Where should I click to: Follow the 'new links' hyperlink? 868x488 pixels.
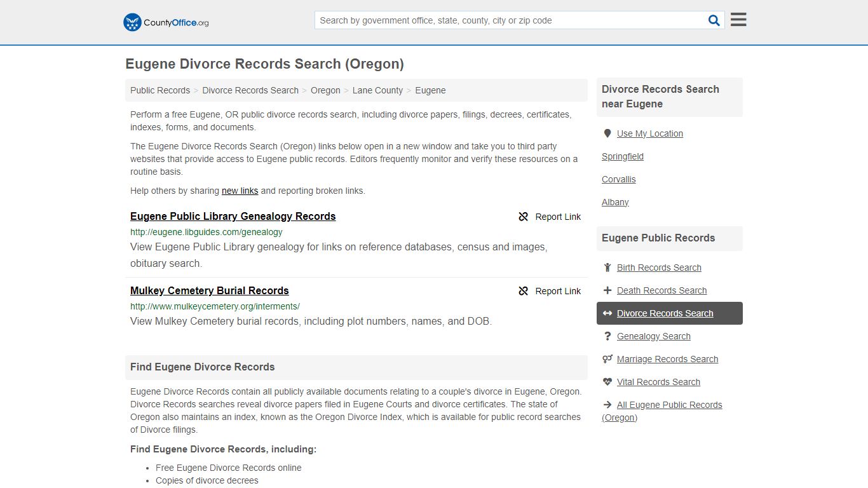(x=240, y=191)
